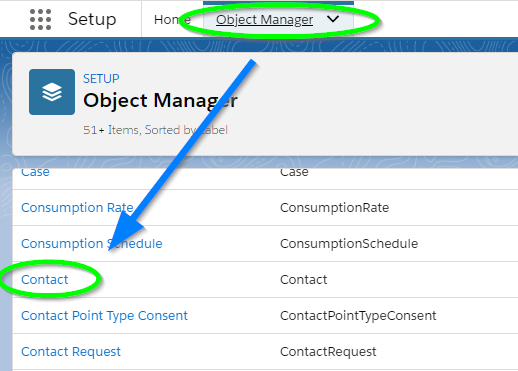Select the ContactRequest API name cell

coord(328,352)
